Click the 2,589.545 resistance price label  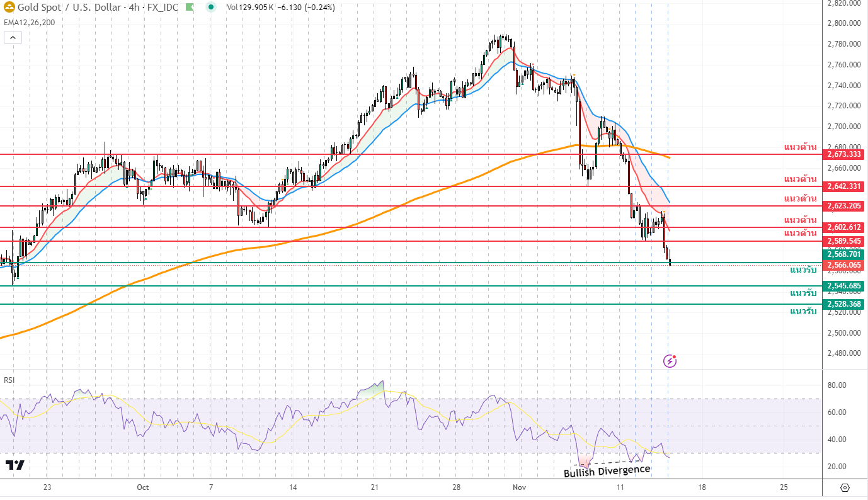tap(845, 241)
